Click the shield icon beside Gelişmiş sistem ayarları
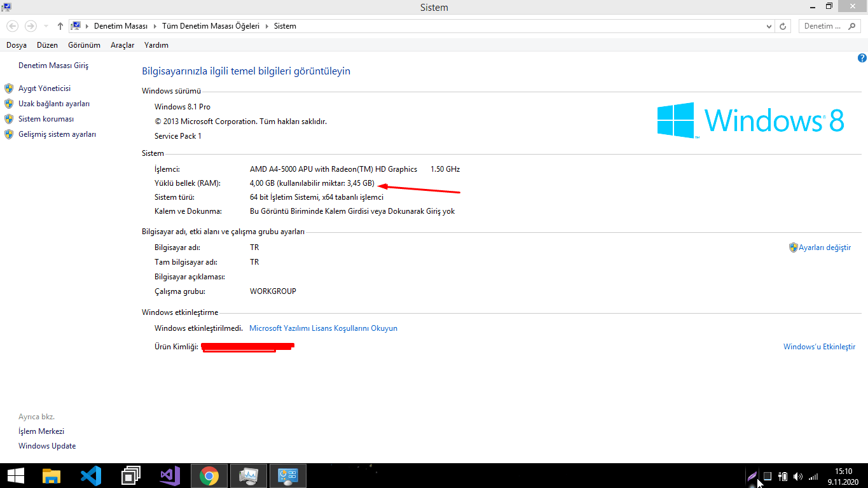Viewport: 868px width, 488px height. pos(9,134)
